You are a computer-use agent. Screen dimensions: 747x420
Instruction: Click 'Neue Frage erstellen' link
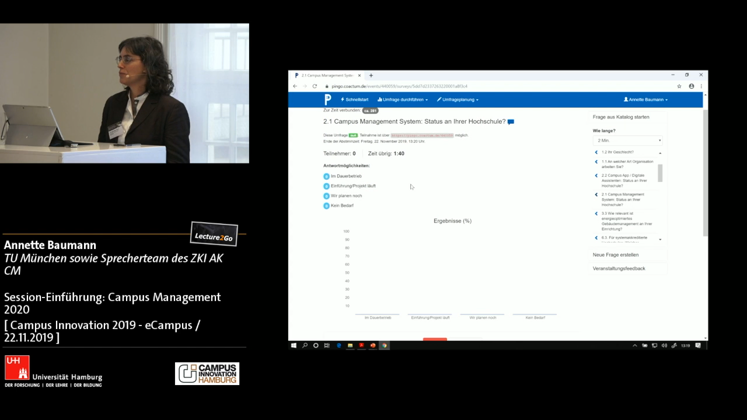[615, 255]
